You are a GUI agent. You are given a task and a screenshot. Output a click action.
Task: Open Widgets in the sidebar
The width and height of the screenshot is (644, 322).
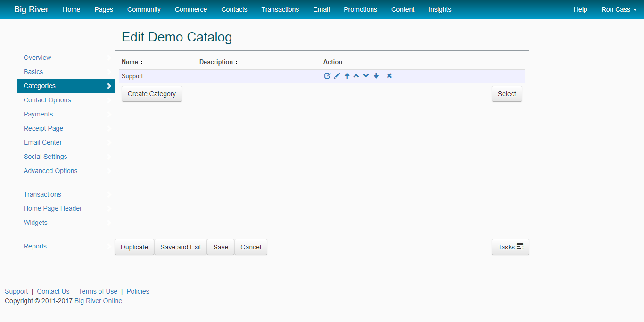pos(66,223)
